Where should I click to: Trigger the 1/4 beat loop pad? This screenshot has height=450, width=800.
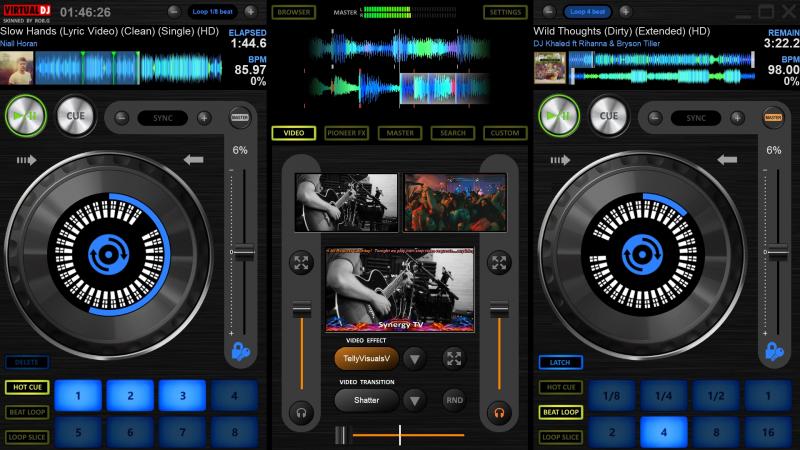tap(664, 395)
